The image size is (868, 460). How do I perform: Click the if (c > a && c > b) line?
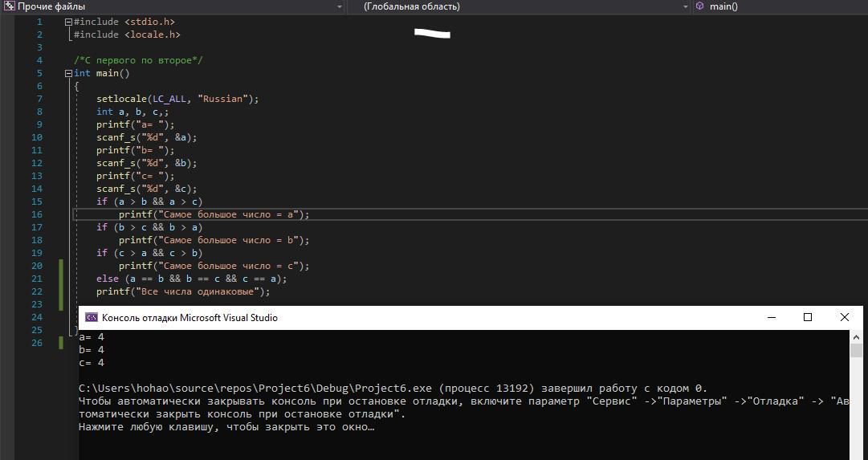tap(149, 252)
